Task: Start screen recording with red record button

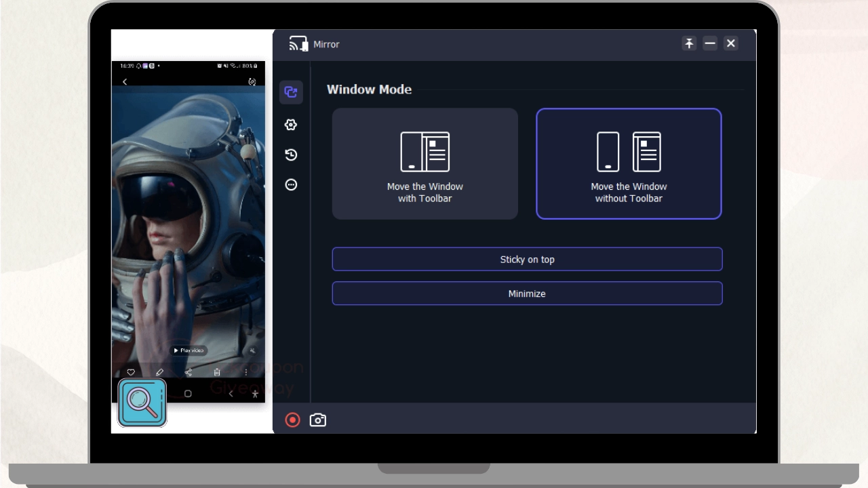Action: click(x=292, y=420)
